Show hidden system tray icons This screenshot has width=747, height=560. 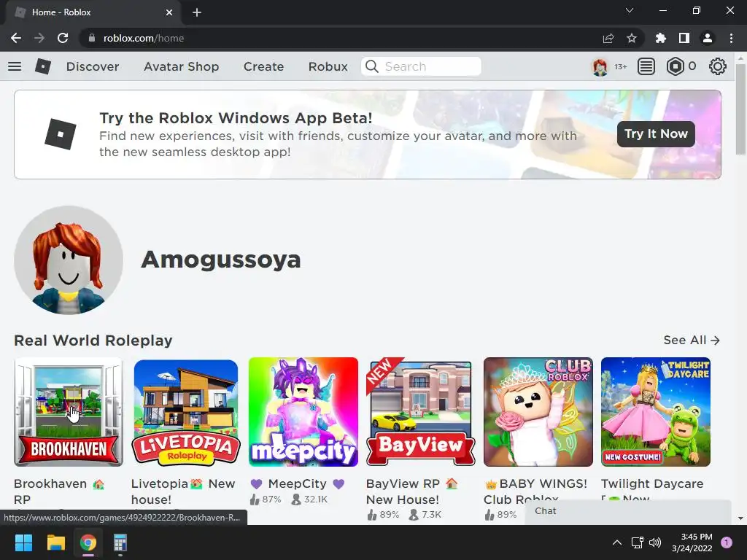coord(617,542)
